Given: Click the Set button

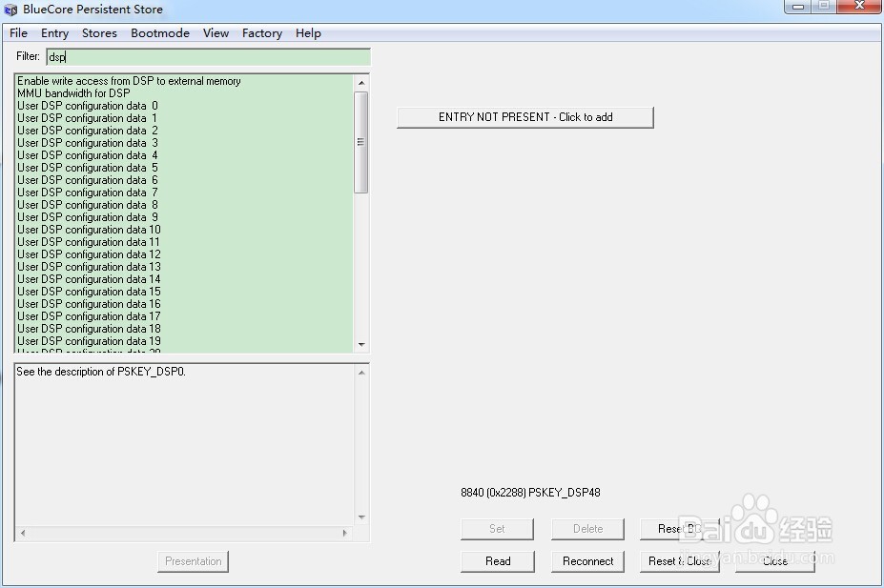Looking at the screenshot, I should (x=497, y=529).
